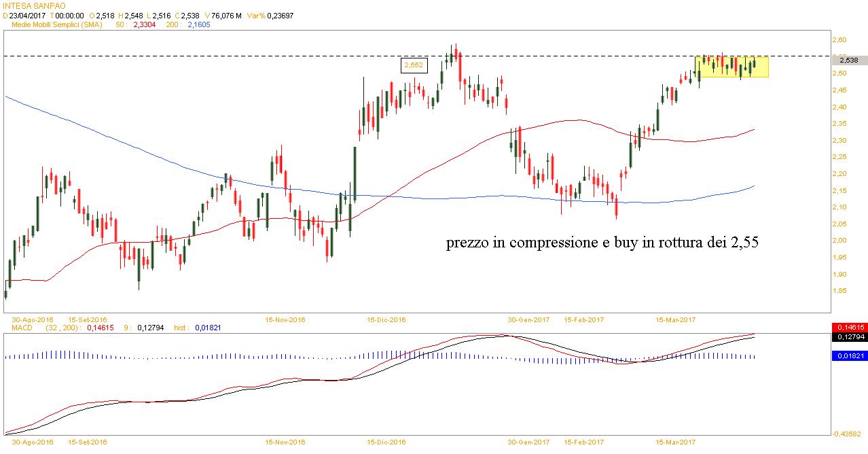The width and height of the screenshot is (868, 454).
Task: Click 15-Dic-2016 on the price chart date axis
Action: tap(386, 319)
